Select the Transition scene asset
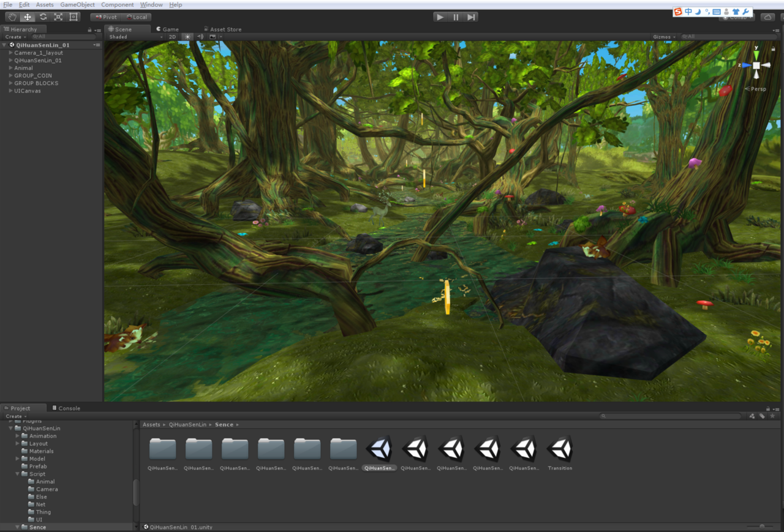784x532 pixels. tap(560, 453)
